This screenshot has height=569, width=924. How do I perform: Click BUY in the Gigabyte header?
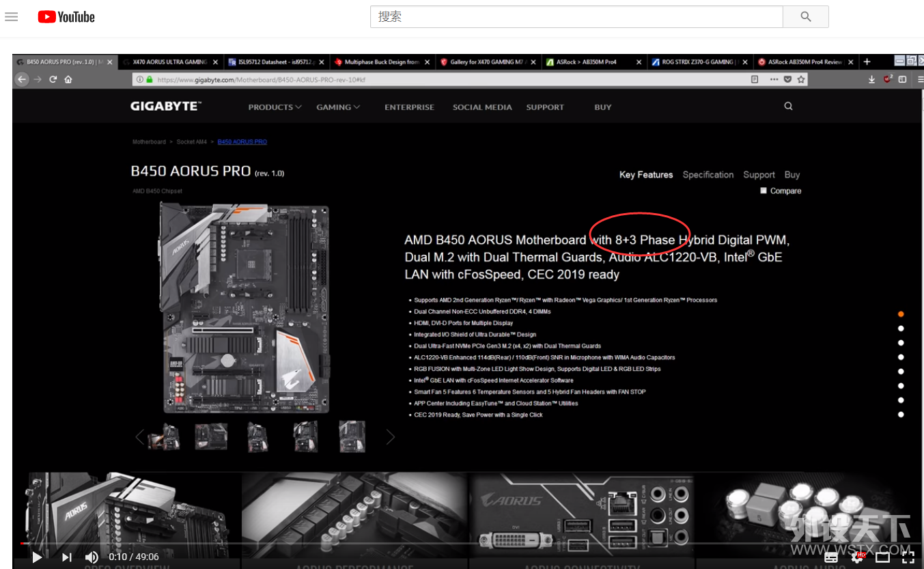tap(603, 107)
